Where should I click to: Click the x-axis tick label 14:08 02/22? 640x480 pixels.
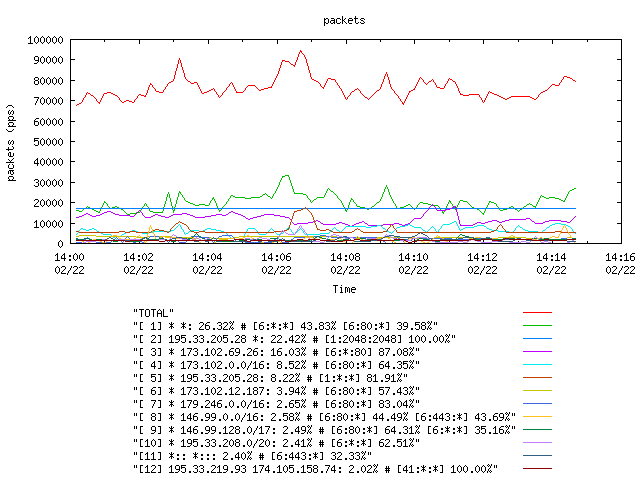(345, 264)
